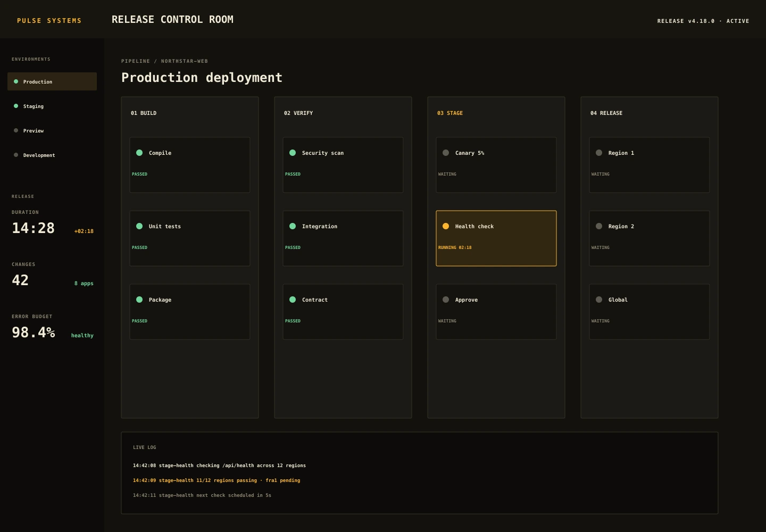766x532 pixels.
Task: Click the +02:18 duration delta
Action: 84,231
